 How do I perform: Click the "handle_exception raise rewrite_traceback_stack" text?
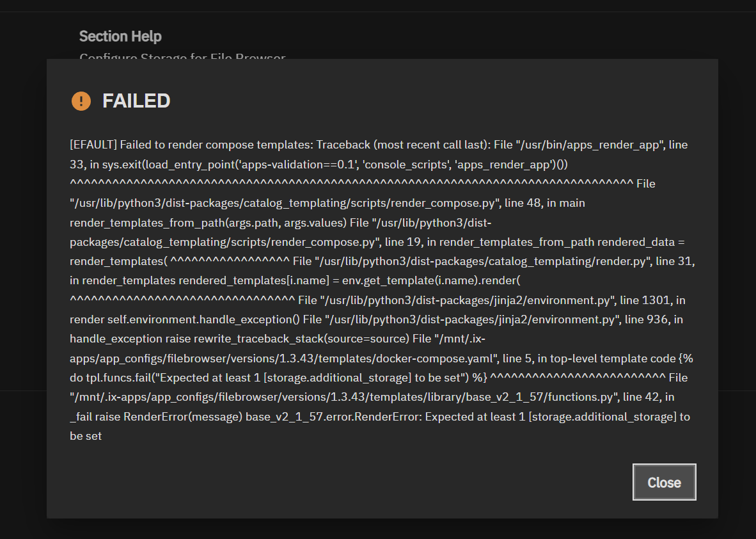pos(240,339)
